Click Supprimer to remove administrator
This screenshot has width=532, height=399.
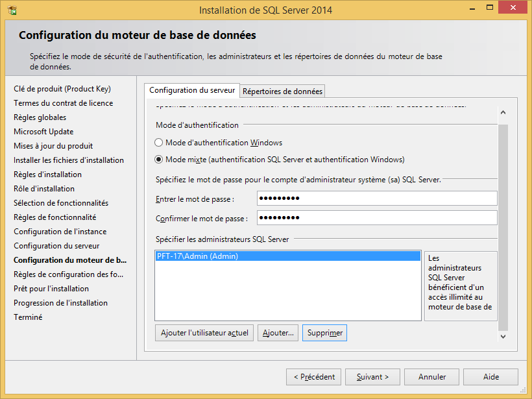(324, 333)
